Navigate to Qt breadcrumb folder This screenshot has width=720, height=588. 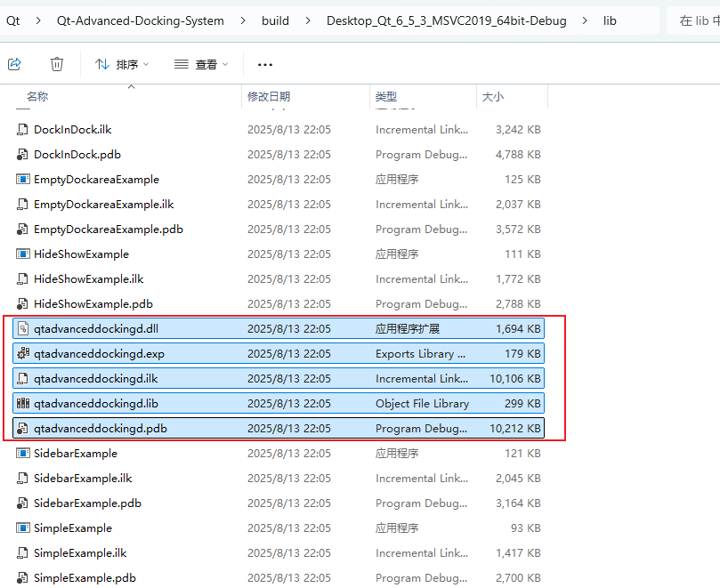(12, 20)
